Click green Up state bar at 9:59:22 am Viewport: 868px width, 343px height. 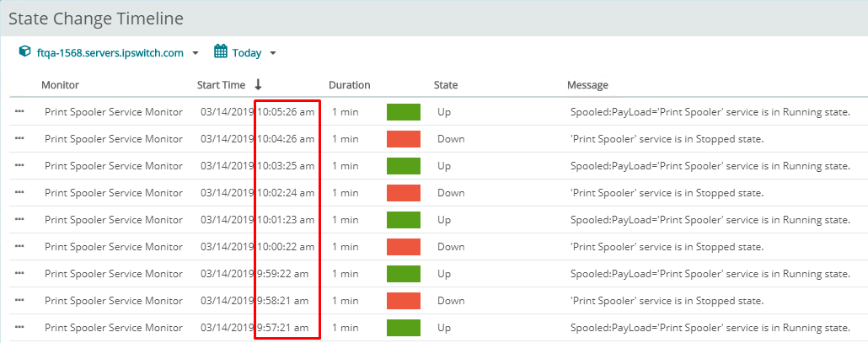click(x=404, y=273)
